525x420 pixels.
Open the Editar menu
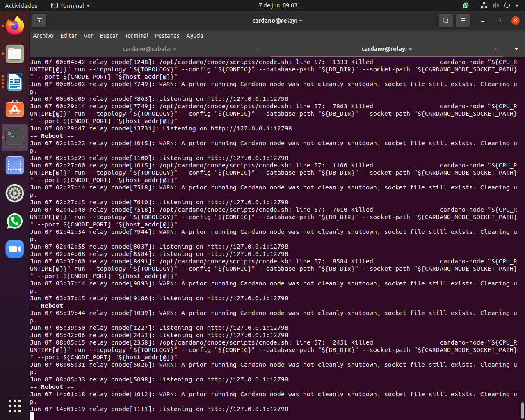click(68, 36)
